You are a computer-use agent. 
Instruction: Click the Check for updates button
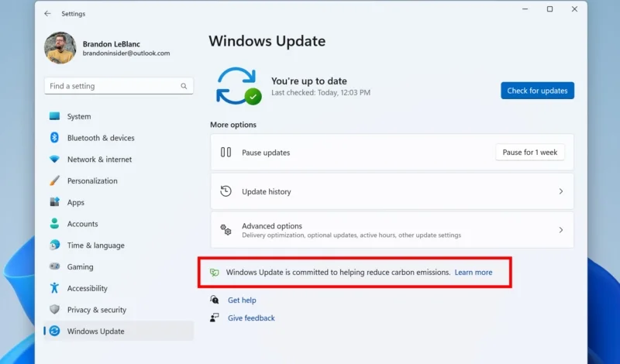[x=537, y=91]
